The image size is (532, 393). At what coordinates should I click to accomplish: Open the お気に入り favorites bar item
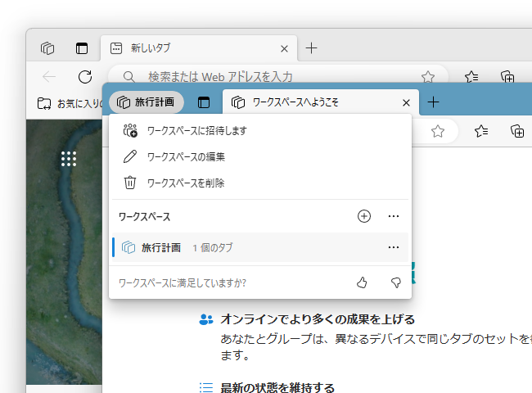70,103
